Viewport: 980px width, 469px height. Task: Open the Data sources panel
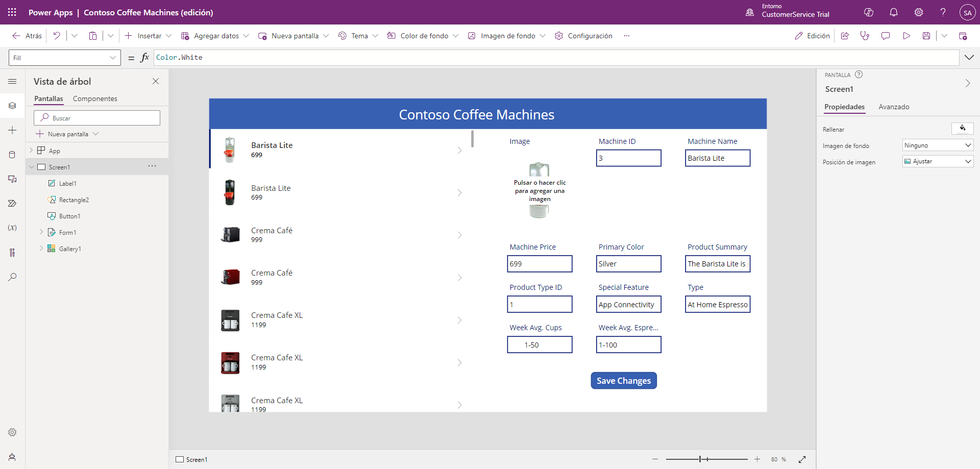pyautogui.click(x=12, y=155)
